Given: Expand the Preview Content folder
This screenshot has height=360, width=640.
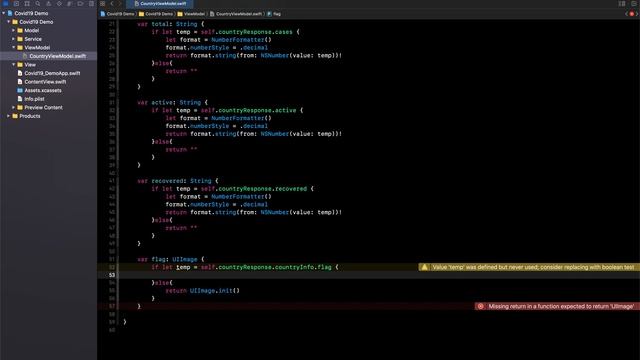Looking at the screenshot, I should 13,107.
